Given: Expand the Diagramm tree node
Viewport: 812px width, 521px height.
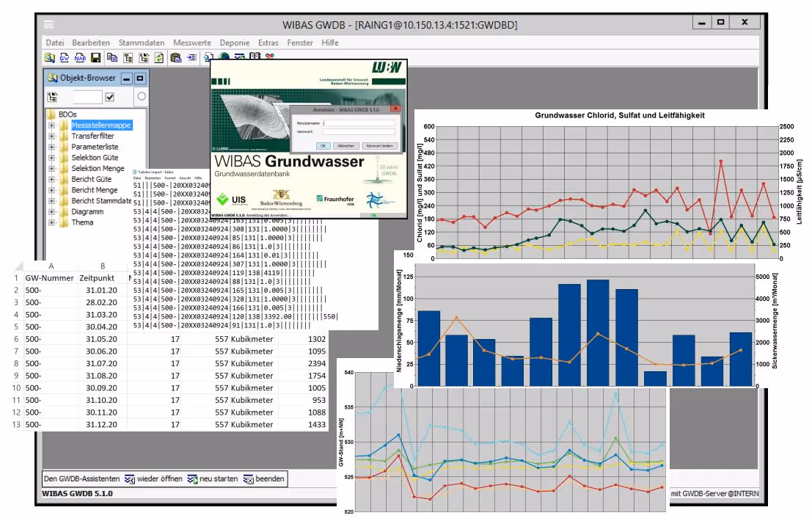Looking at the screenshot, I should click(x=52, y=212).
